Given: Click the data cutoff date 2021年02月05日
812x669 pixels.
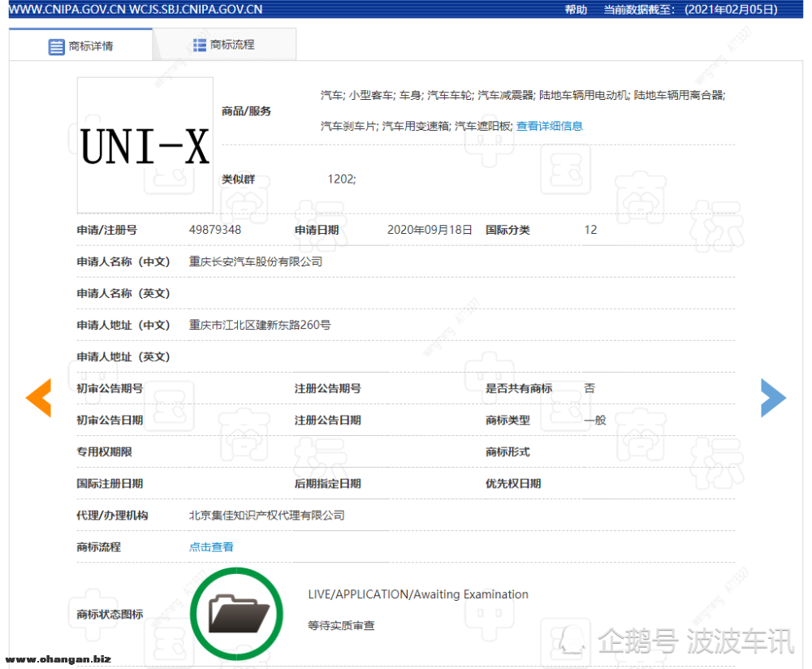Looking at the screenshot, I should (732, 9).
